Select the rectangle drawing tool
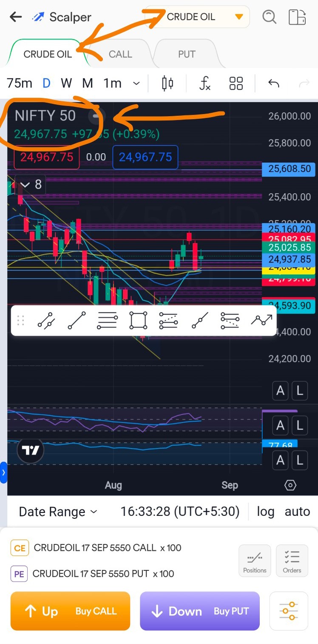The image size is (318, 644). tap(138, 321)
